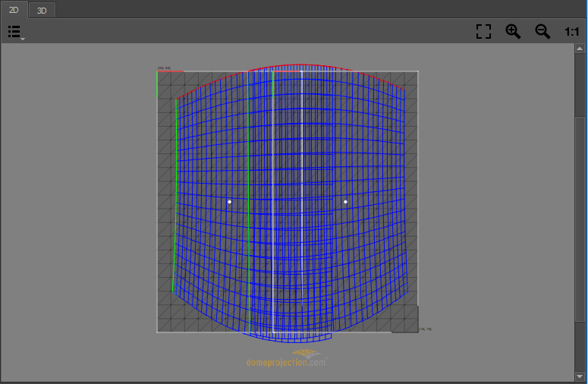
Task: Click the dark gray square at grid's bottom-right corner
Action: 404,319
